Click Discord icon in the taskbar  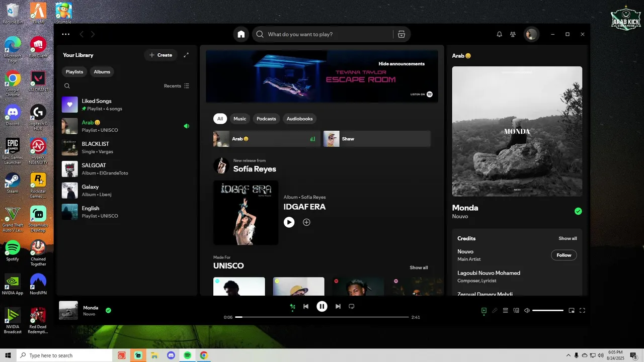171,355
